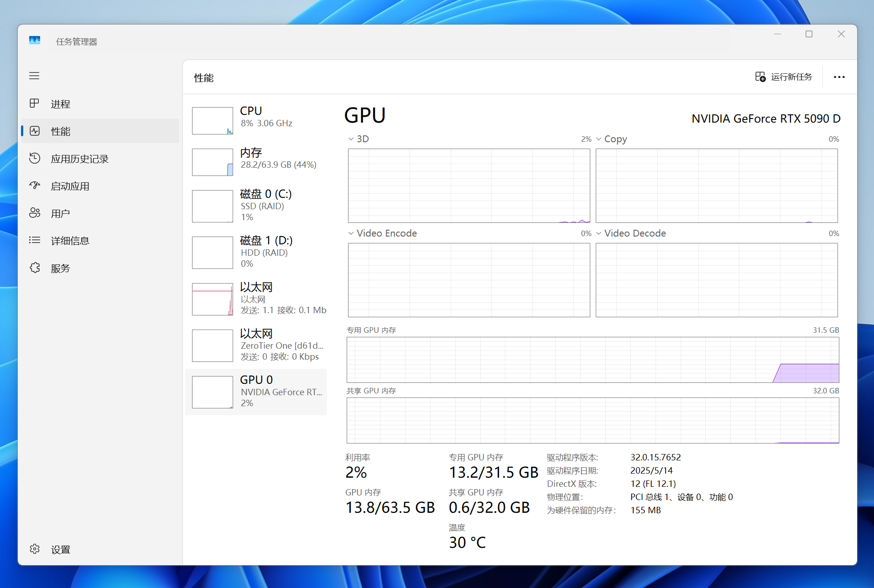Screen dimensions: 874x588
Task: Click 13.2/31.5 GB dedicated memory value
Action: (x=494, y=472)
